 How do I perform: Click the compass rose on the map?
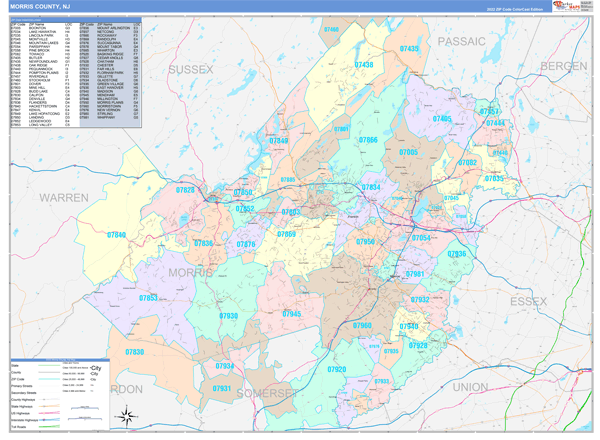(126, 414)
